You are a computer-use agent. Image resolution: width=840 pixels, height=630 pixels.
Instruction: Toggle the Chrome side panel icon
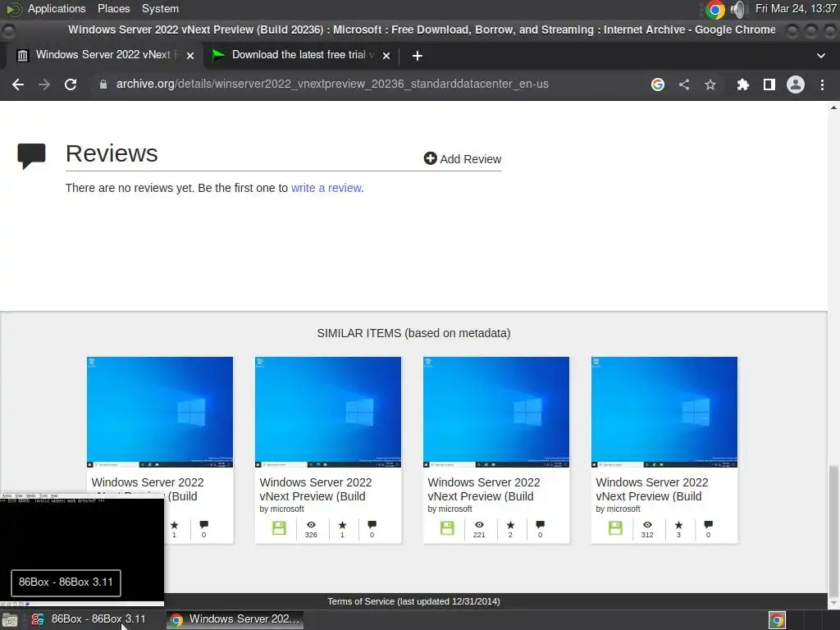769,84
